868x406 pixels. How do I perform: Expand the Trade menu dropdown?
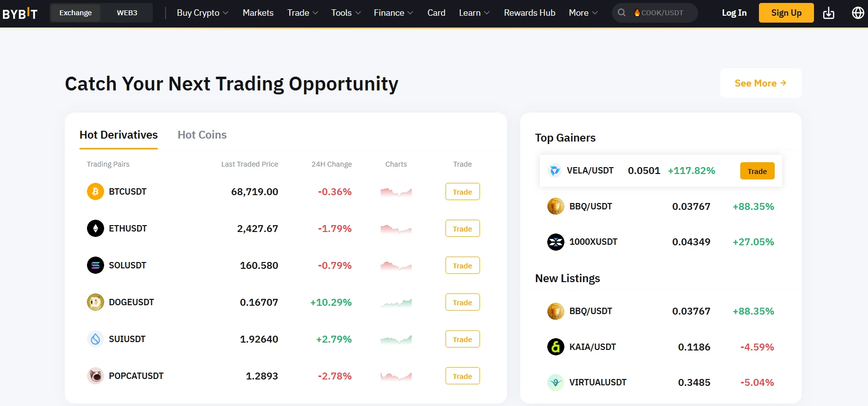303,13
